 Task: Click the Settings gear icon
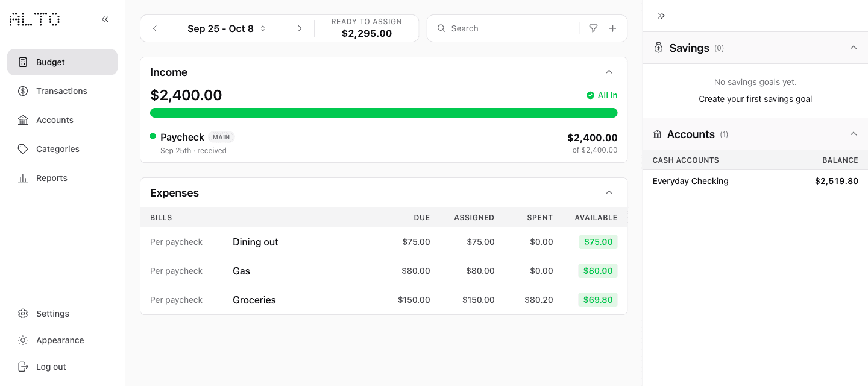[x=23, y=314]
